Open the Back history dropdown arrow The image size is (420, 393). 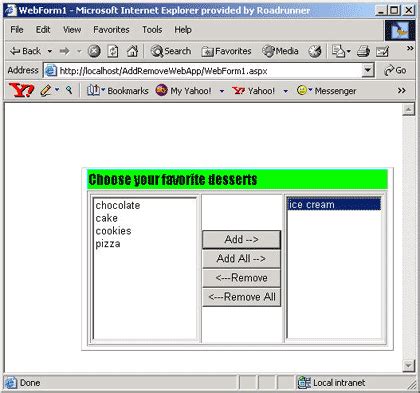[50, 51]
